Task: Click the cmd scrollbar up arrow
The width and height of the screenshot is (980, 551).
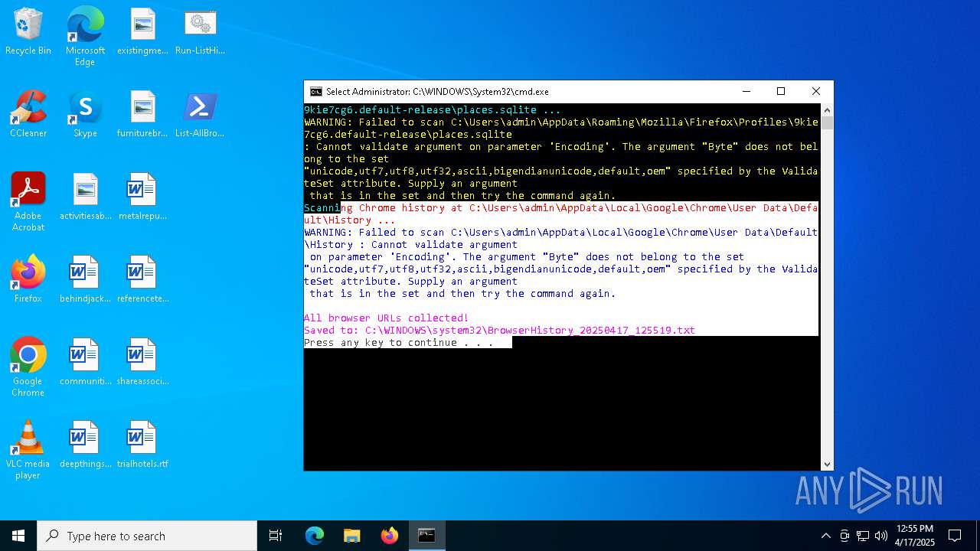Action: point(827,110)
